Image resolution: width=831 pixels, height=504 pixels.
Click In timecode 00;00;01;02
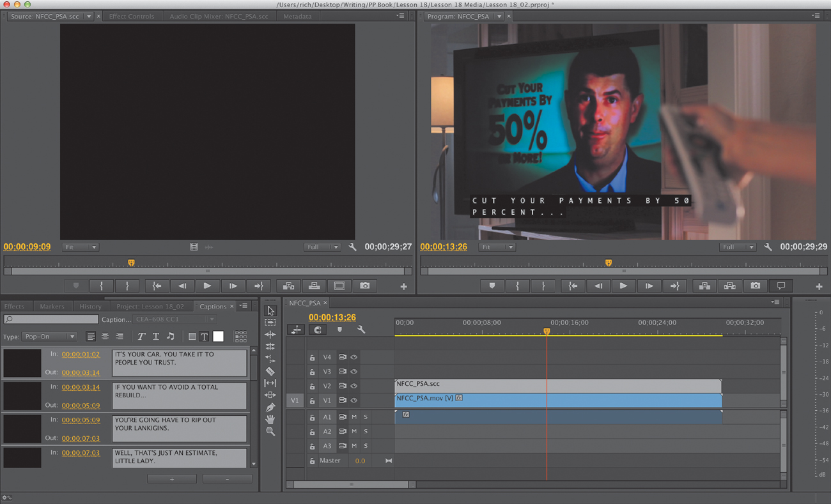(x=81, y=355)
